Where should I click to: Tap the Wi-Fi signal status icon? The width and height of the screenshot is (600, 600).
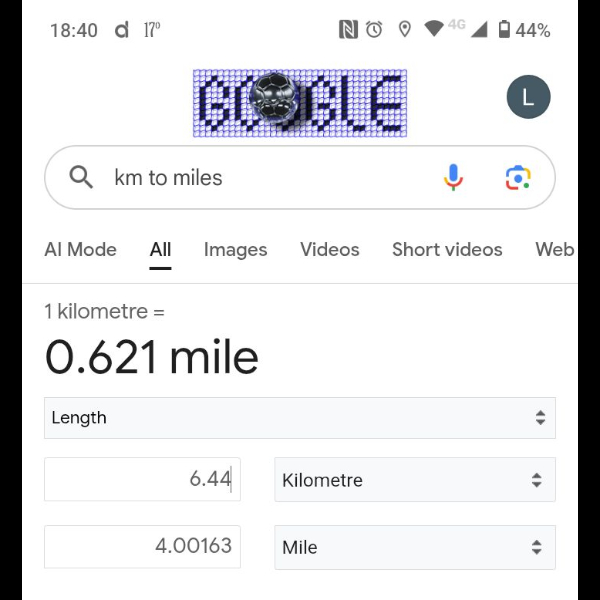pyautogui.click(x=433, y=30)
